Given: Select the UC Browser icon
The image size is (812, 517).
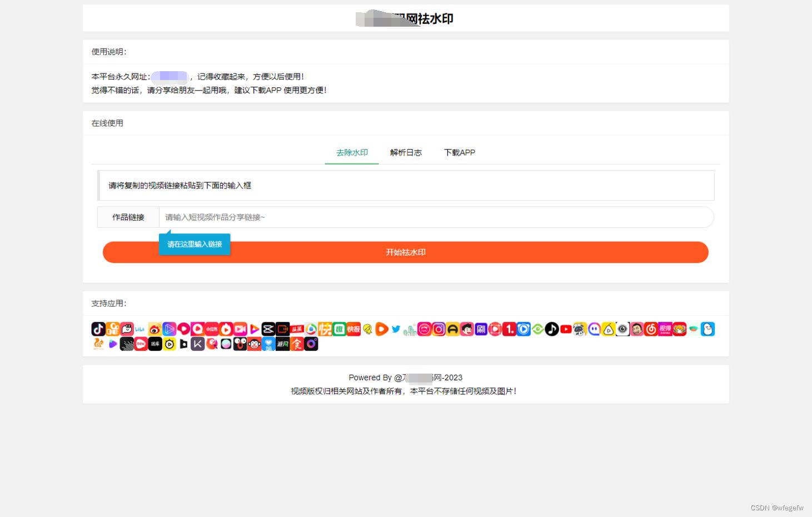Looking at the screenshot, I should [99, 344].
